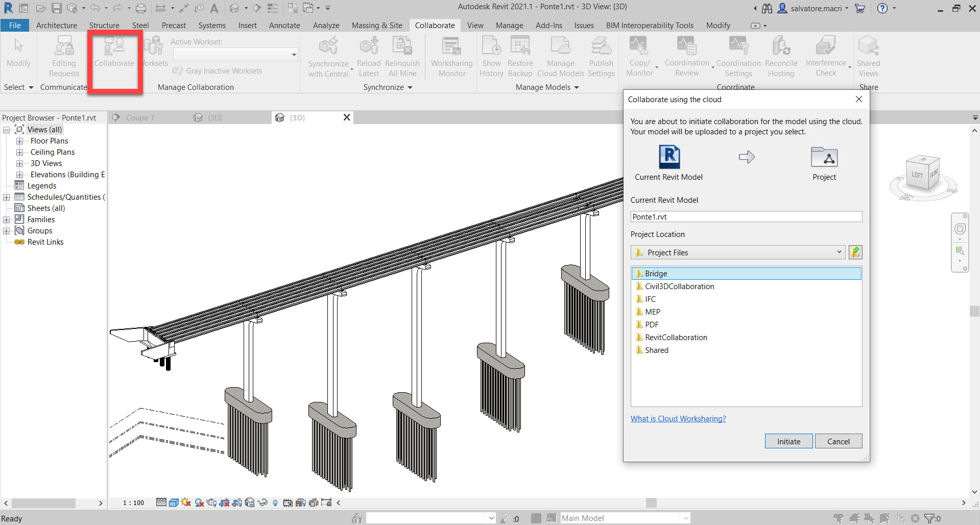Open Coordination Review
The image size is (980, 525).
coord(687,57)
